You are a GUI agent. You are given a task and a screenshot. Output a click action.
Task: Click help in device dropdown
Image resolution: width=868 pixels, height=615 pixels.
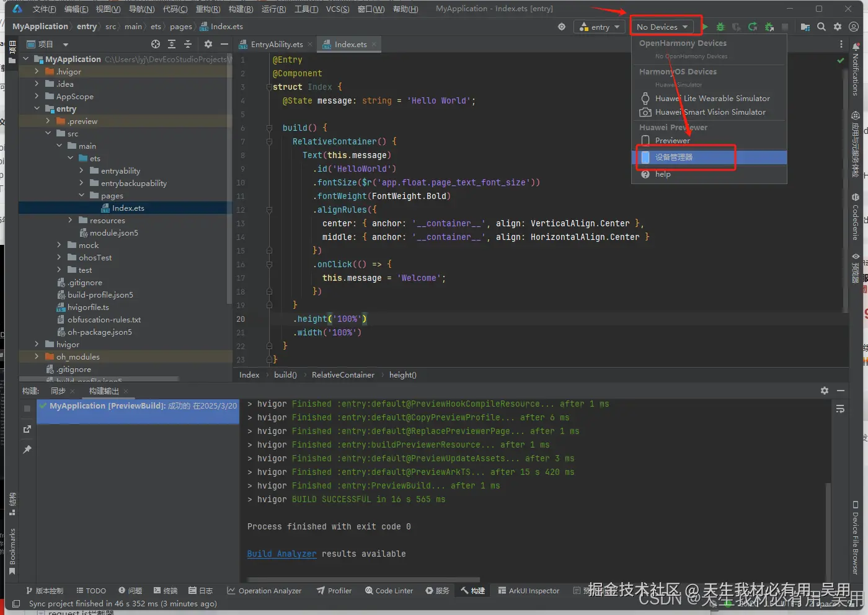pos(709,174)
